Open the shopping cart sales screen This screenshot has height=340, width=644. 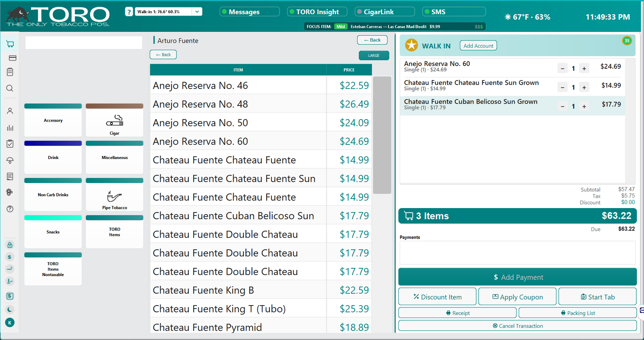(10, 44)
